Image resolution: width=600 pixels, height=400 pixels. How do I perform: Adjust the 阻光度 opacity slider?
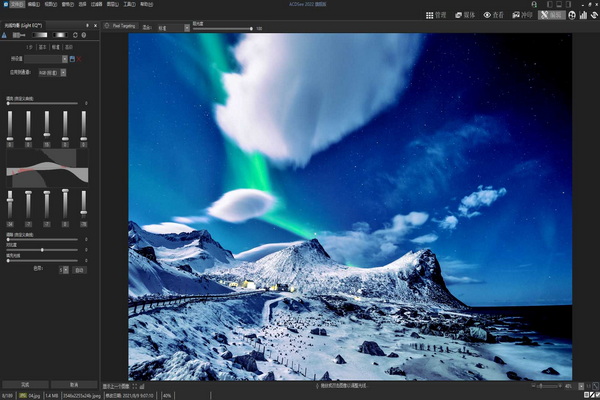pyautogui.click(x=222, y=28)
